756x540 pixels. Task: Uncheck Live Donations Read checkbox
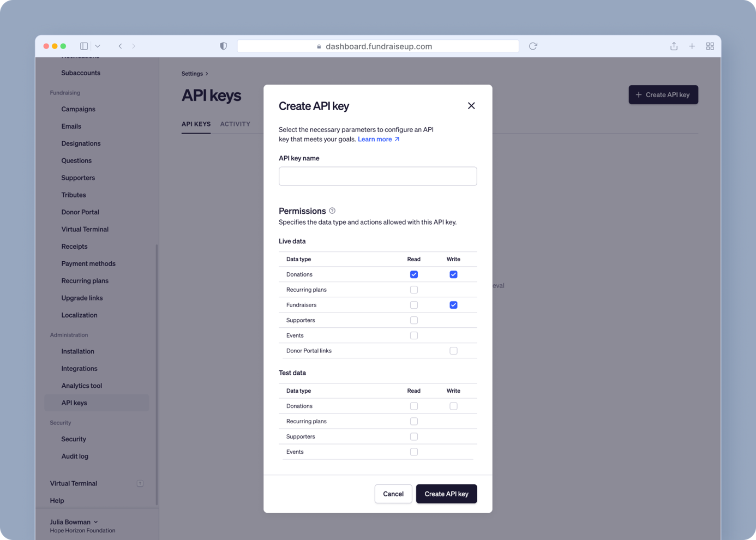click(414, 274)
